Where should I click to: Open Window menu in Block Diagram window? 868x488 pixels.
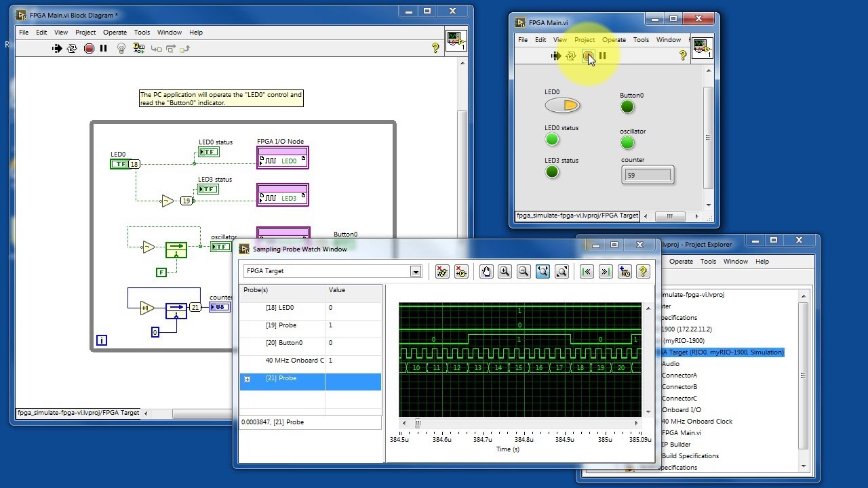(170, 32)
